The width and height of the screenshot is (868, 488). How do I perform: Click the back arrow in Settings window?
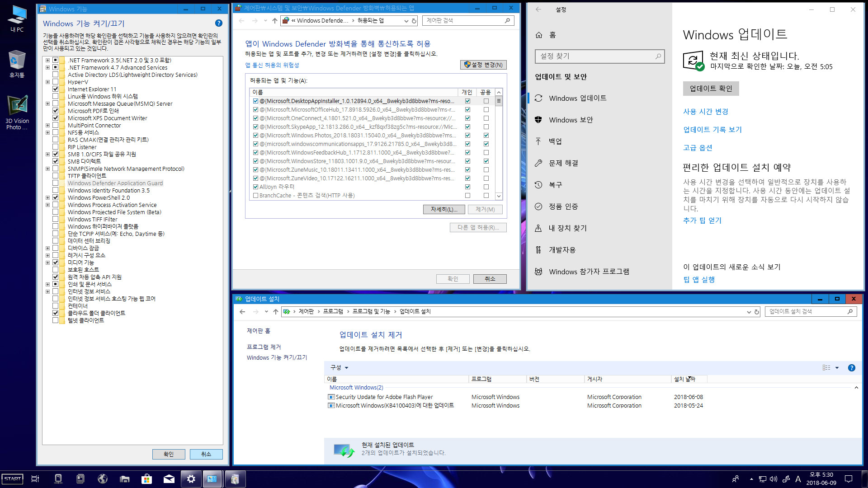pyautogui.click(x=538, y=9)
